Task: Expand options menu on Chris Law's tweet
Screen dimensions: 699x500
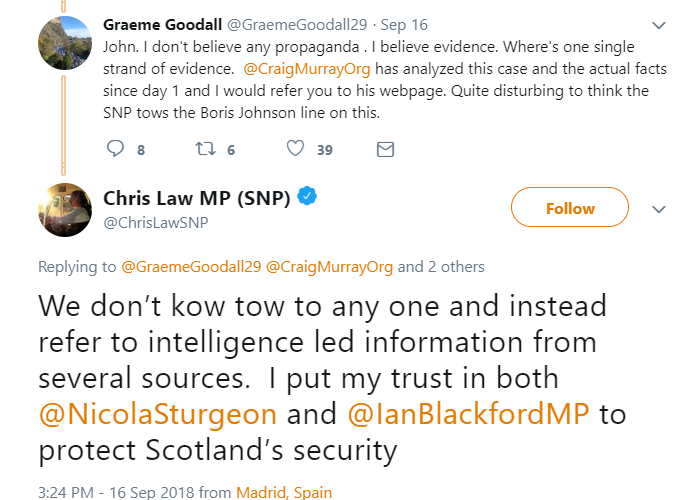Action: coord(659,209)
